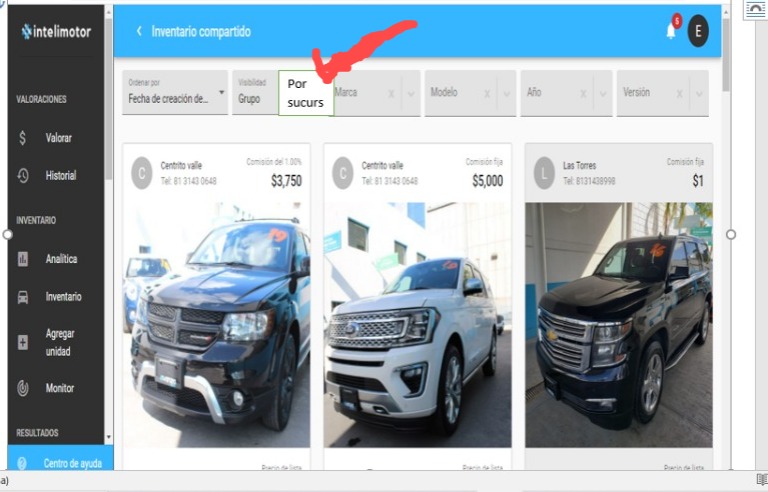Click the Inventario car icon in sidebar
Image resolution: width=768 pixels, height=492 pixels.
click(23, 297)
